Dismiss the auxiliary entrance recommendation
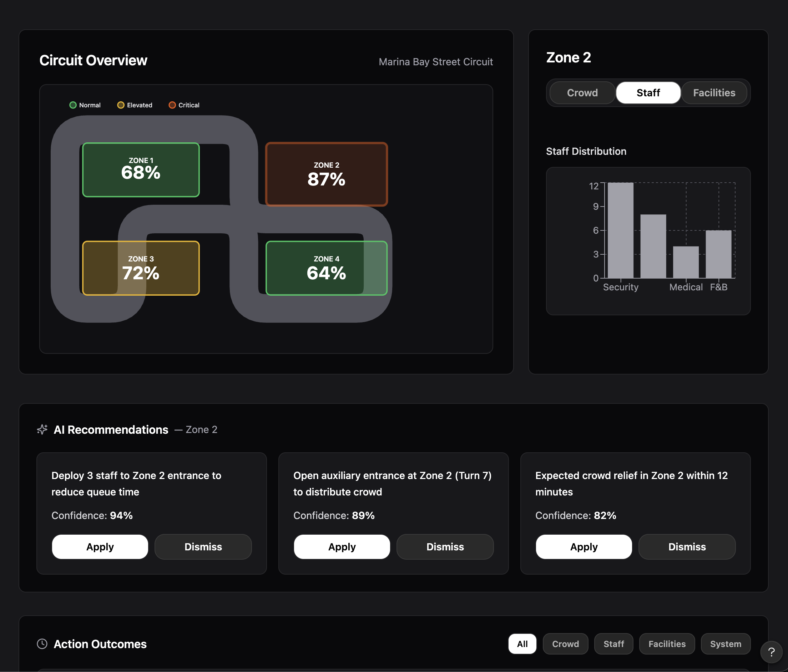The height and width of the screenshot is (672, 788). (445, 546)
